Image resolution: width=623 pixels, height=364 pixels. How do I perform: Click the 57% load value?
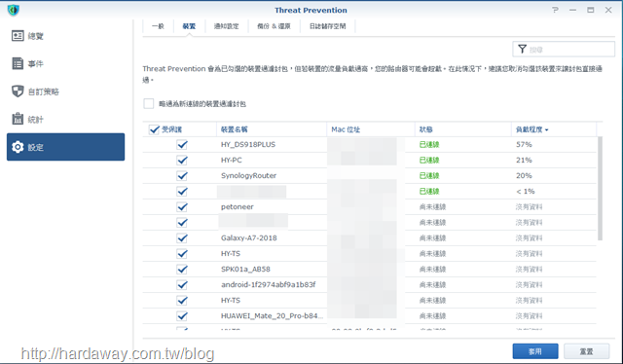524,145
